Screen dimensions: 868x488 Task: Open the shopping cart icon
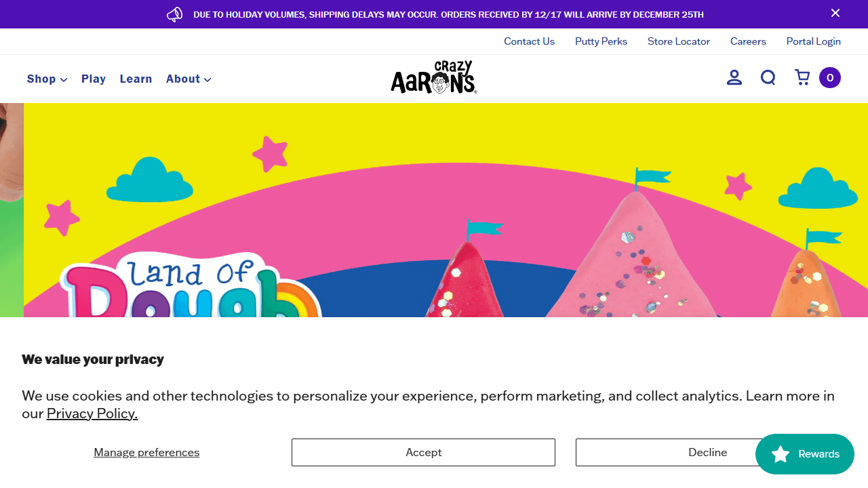click(802, 78)
